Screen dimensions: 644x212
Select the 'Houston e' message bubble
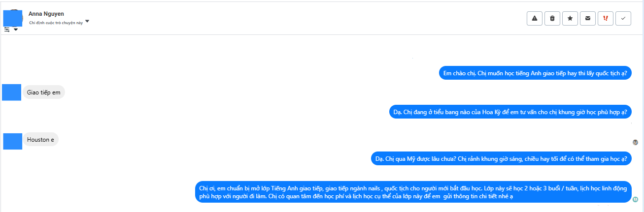41,140
